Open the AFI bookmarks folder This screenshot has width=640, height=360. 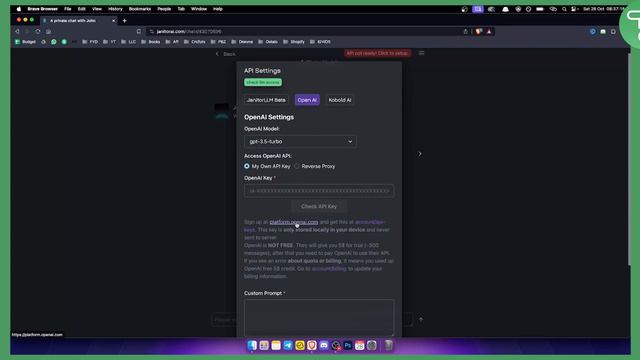pyautogui.click(x=172, y=42)
